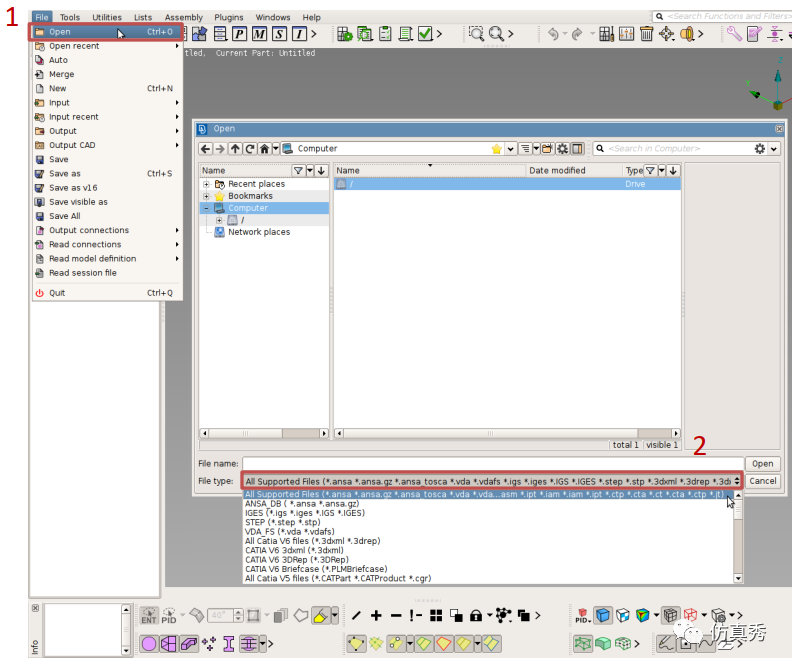
Task: Click the Cancel button
Action: click(762, 481)
